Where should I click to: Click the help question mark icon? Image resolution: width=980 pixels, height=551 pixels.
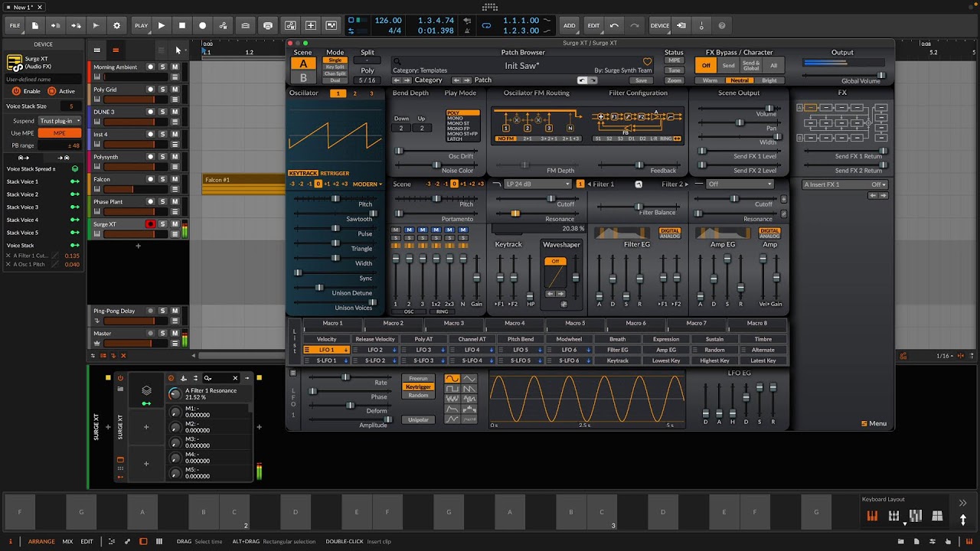722,25
